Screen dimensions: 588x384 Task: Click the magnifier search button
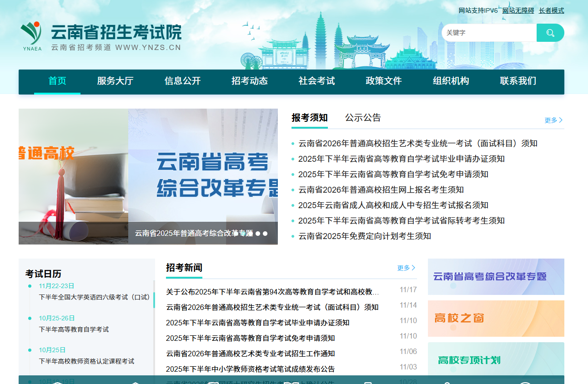click(x=550, y=33)
